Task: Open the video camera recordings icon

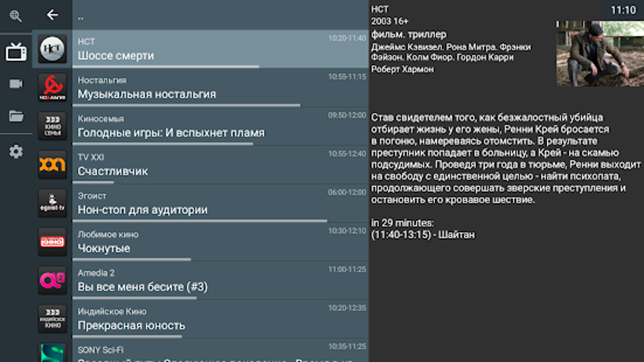Action: 16,84
